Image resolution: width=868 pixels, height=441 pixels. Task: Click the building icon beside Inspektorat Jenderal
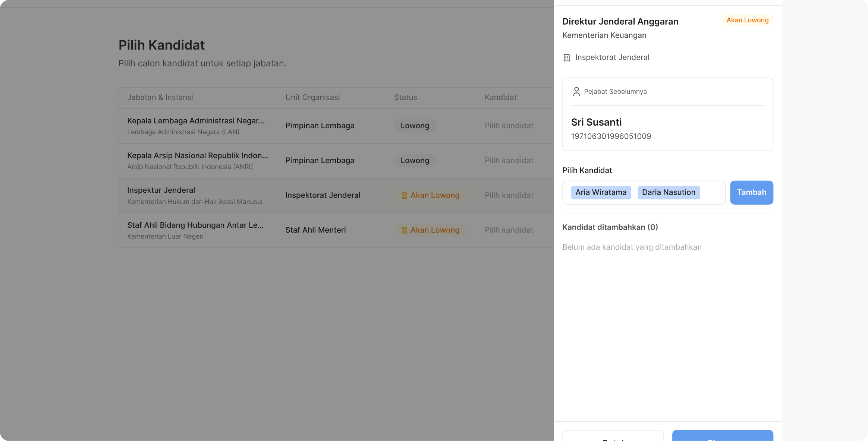(x=566, y=58)
